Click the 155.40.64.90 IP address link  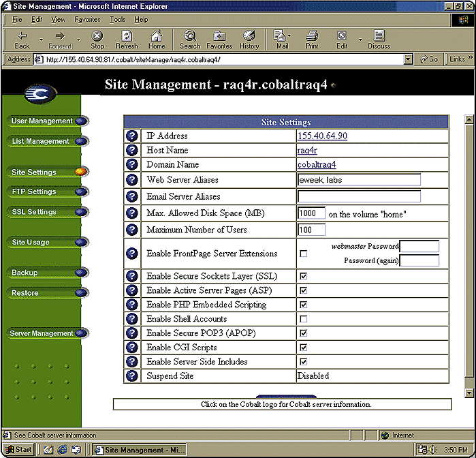322,136
